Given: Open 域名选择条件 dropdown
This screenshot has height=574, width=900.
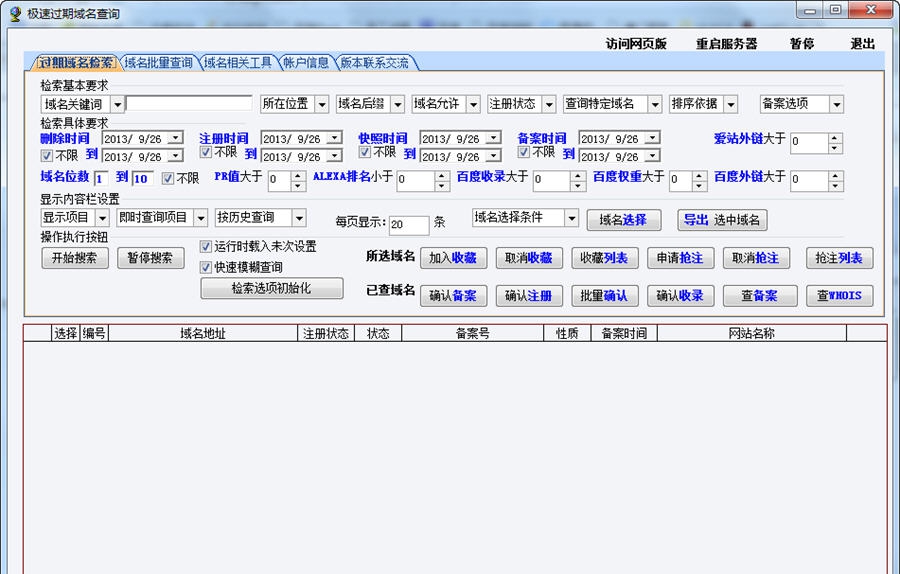Looking at the screenshot, I should tap(571, 218).
